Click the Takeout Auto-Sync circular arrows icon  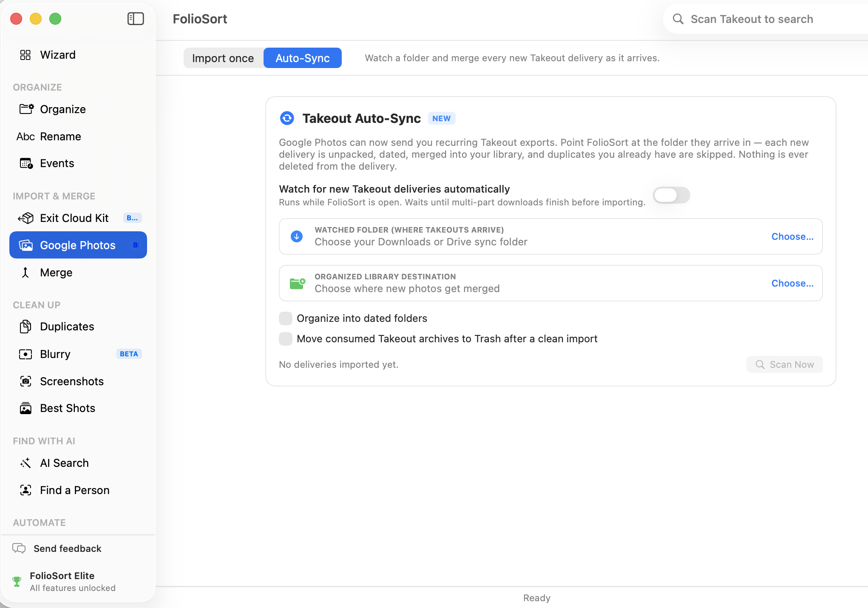[287, 118]
